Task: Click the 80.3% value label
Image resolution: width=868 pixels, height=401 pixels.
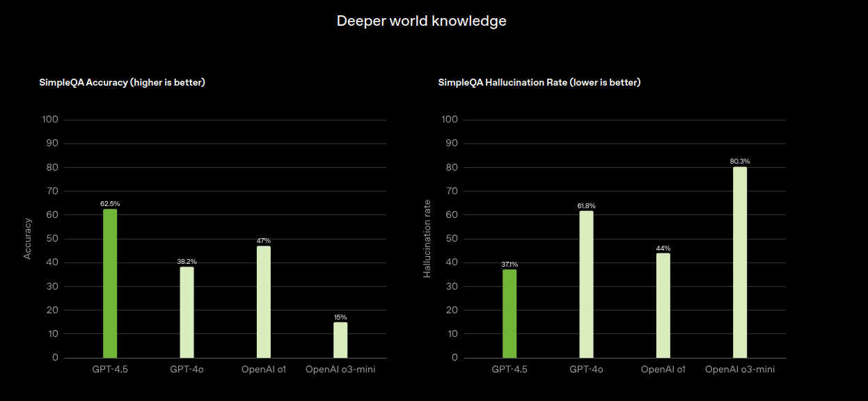Action: coord(740,162)
